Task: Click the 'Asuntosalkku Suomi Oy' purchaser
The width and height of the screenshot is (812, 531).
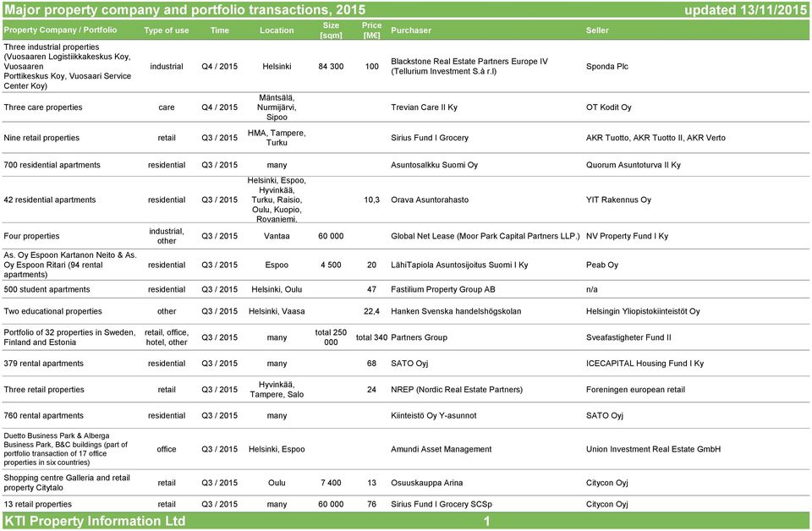Action: tap(434, 165)
